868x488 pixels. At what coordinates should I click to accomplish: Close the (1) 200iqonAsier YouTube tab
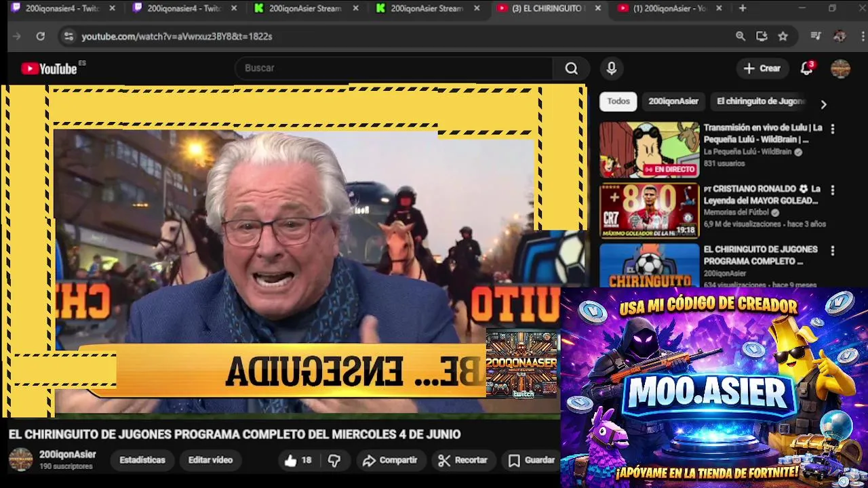(719, 8)
